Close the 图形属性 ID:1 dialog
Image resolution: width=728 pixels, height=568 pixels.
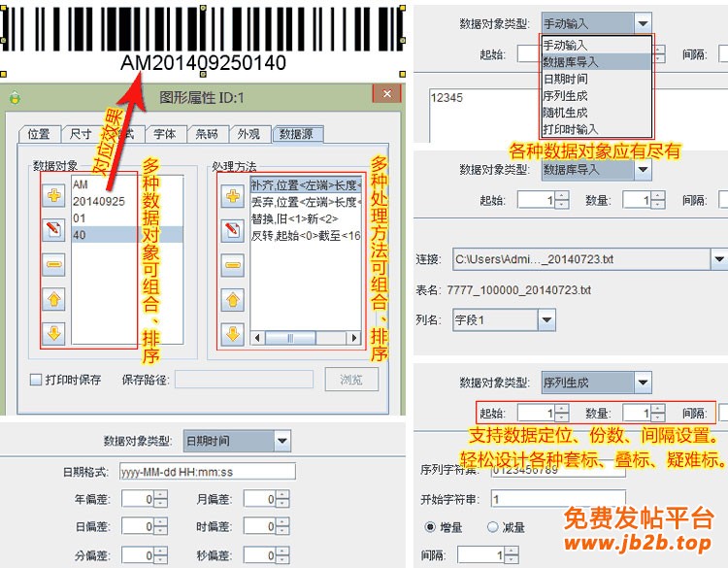coord(386,94)
